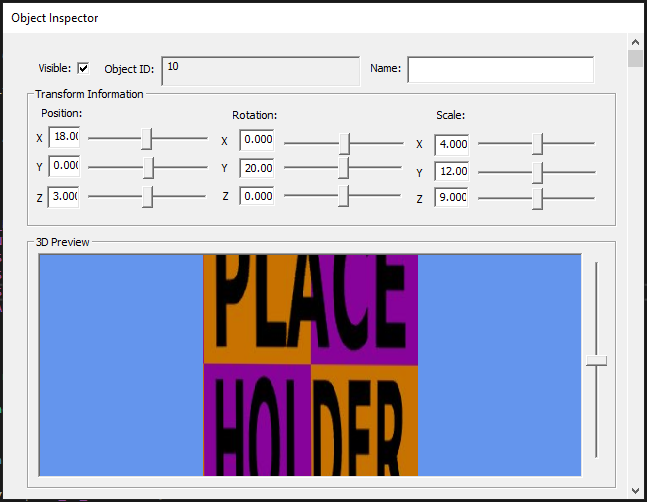The width and height of the screenshot is (647, 502).
Task: Click the Scale Z slider handle
Action: 538,199
